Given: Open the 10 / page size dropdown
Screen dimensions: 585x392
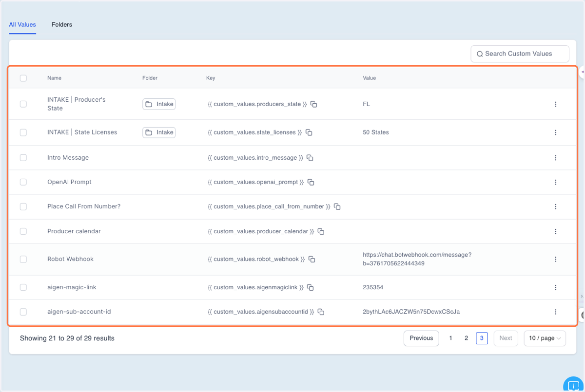Looking at the screenshot, I should click(545, 338).
